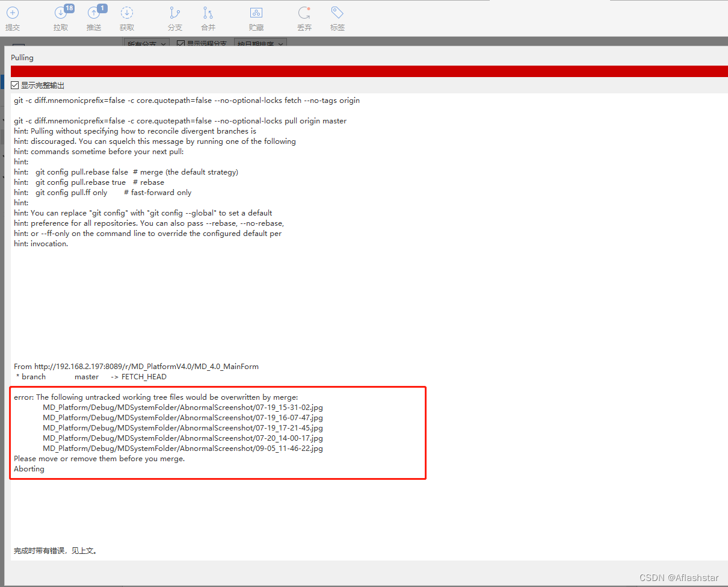
Task: Click the 'pull origin master' command line
Action: click(180, 120)
